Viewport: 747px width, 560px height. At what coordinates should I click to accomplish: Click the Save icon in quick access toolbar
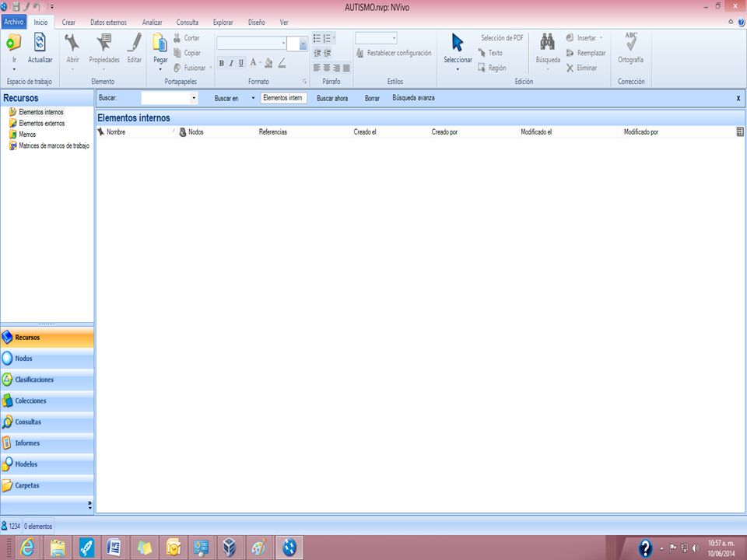16,7
